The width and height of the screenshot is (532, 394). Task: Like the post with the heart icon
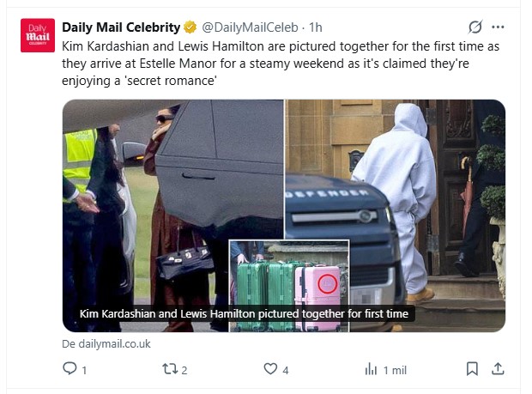[270, 369]
